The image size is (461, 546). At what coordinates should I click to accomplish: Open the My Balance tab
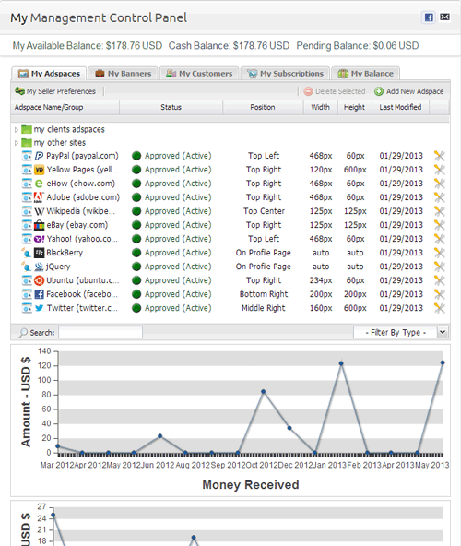click(x=365, y=73)
